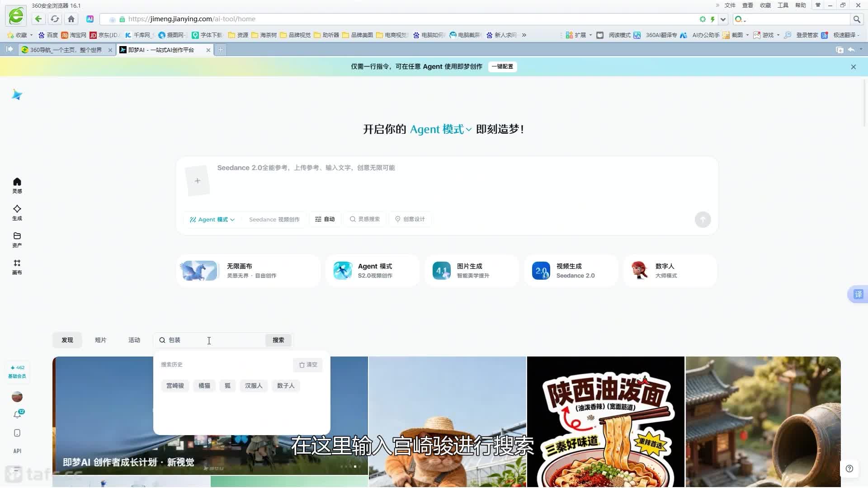Viewport: 868px width, 488px height.
Task: Click the AI assistant icon in toolbar
Action: point(90,19)
